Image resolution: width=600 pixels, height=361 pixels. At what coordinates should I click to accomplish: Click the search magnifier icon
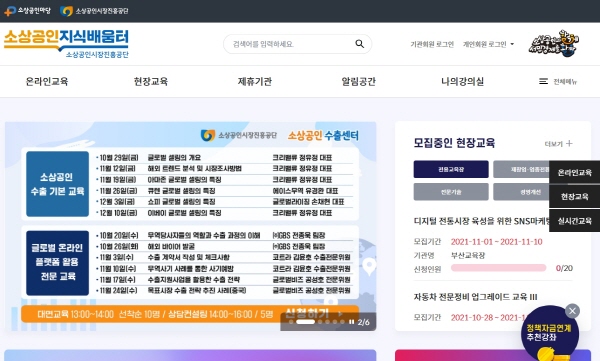pos(359,44)
